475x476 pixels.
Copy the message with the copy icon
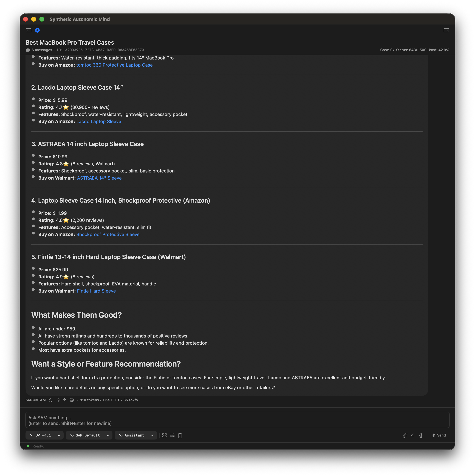point(57,400)
